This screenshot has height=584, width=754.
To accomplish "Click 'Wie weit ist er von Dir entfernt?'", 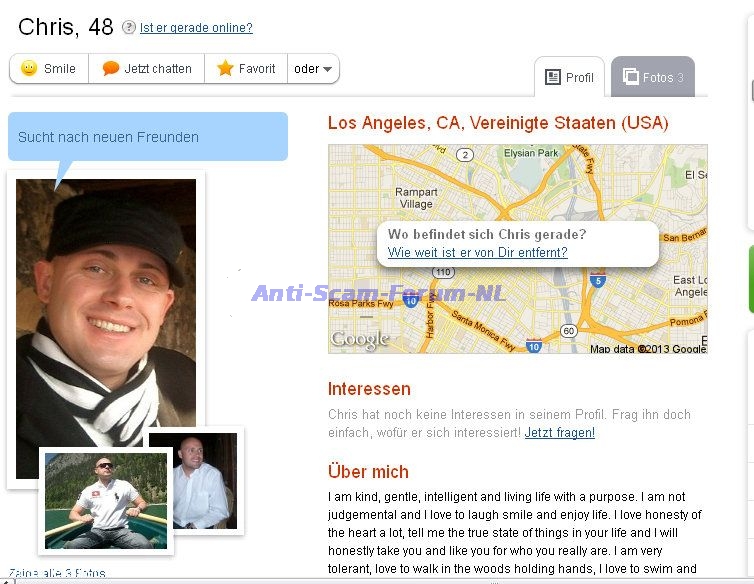I will [x=477, y=253].
